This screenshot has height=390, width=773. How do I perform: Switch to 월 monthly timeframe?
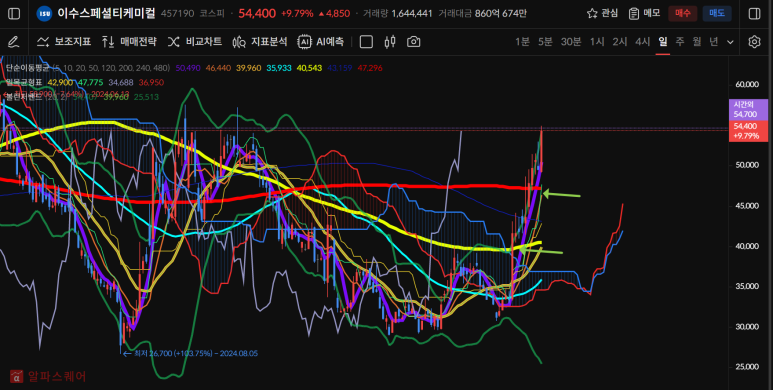pyautogui.click(x=697, y=42)
